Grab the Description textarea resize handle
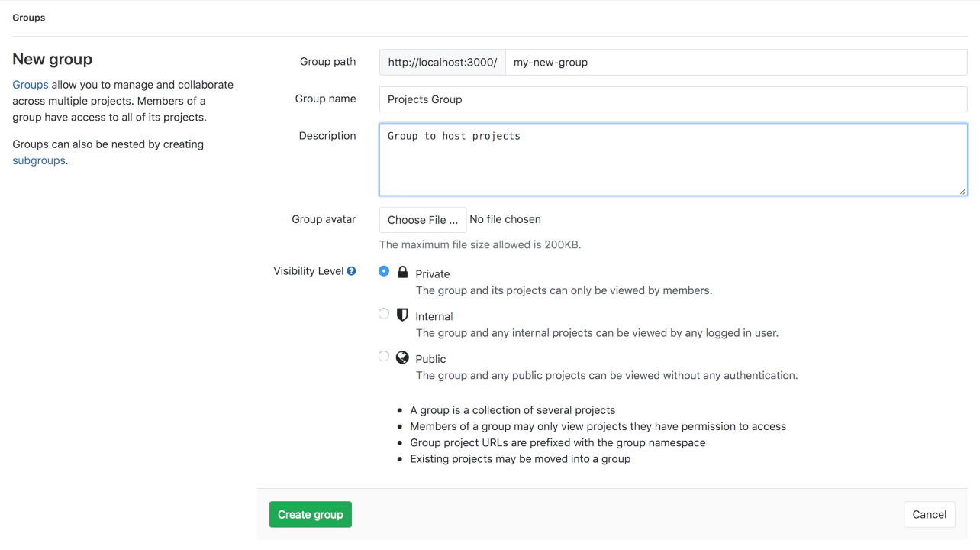Screen dimensions: 980x550 click(x=962, y=191)
